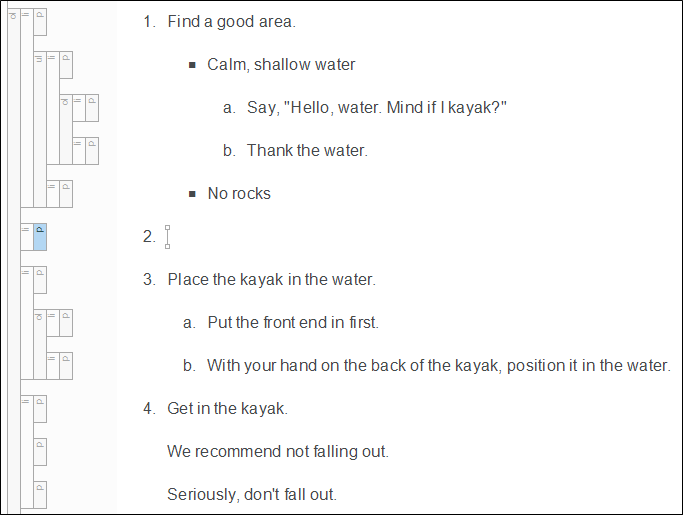Select the p tag for "Place the kayak" step

coord(40,279)
